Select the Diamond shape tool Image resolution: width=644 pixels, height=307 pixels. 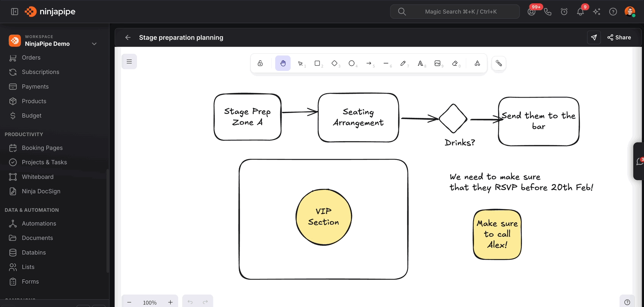coord(334,63)
